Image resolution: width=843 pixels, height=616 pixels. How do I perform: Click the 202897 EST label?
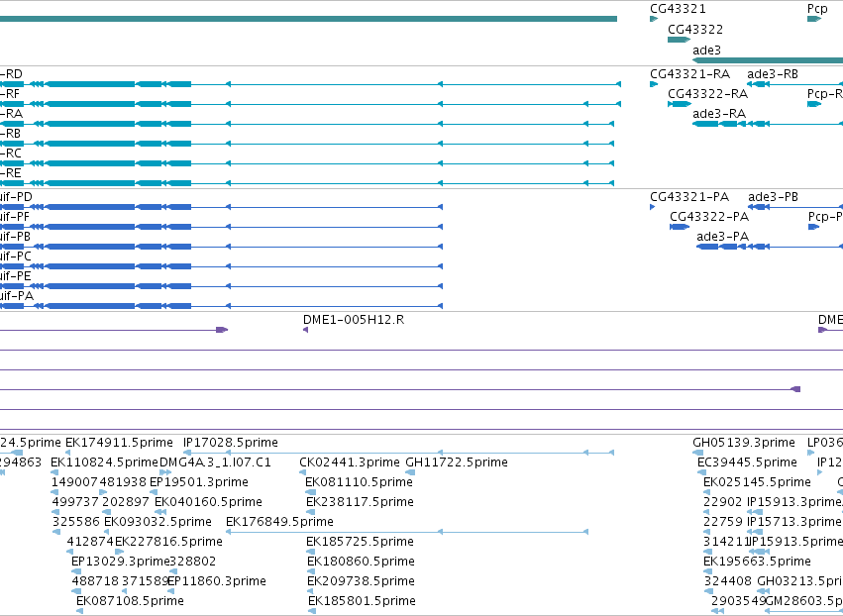point(126,502)
